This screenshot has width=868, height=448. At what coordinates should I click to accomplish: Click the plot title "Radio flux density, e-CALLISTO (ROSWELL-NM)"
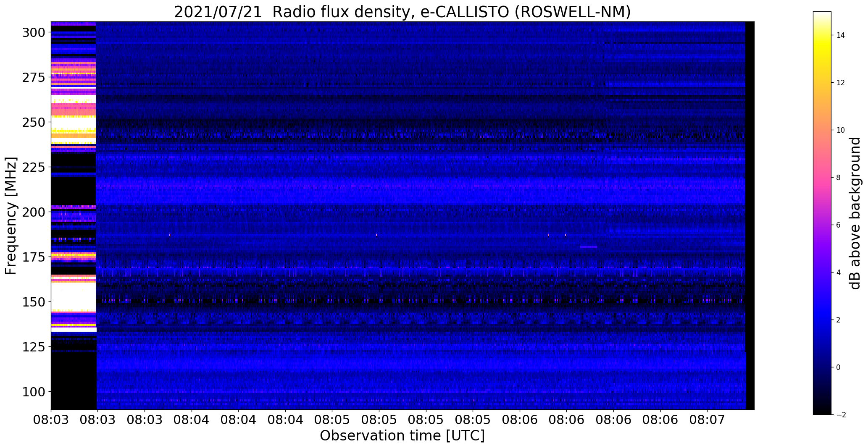coord(452,12)
